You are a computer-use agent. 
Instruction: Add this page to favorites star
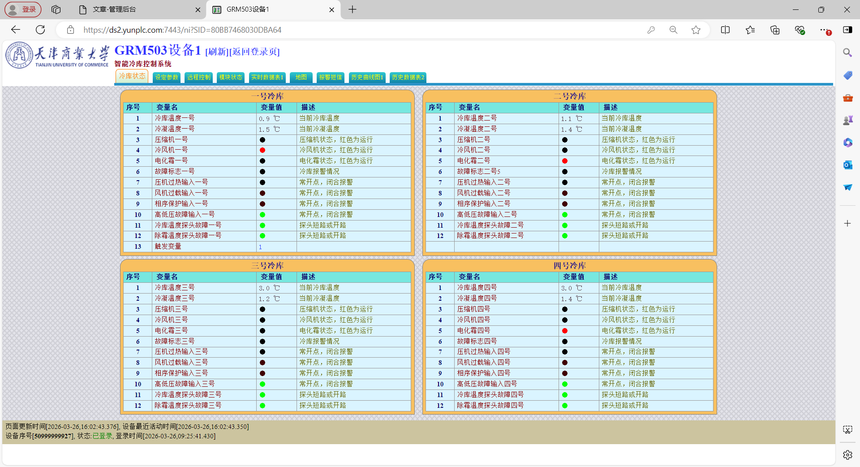pyautogui.click(x=696, y=30)
